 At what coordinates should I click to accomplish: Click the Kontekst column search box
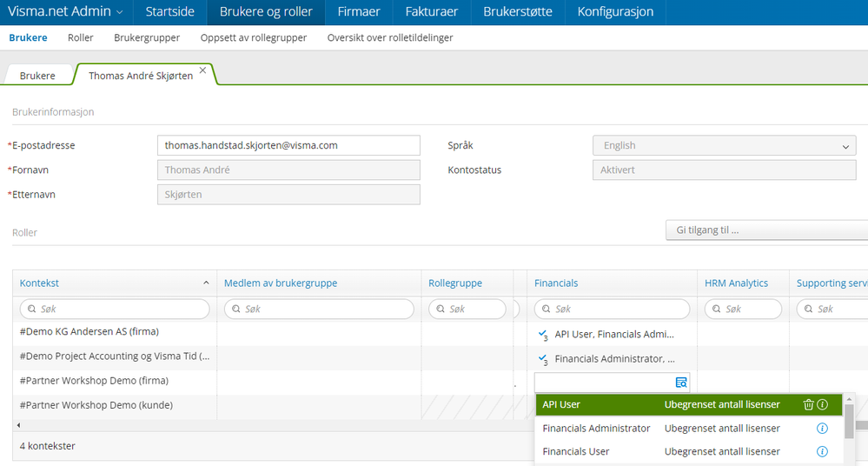click(x=115, y=310)
